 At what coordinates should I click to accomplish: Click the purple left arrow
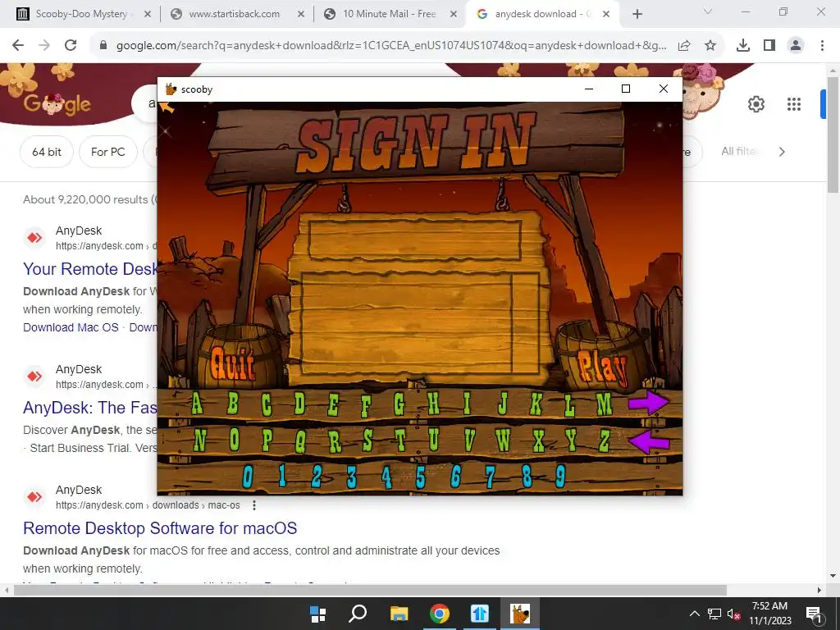point(648,442)
